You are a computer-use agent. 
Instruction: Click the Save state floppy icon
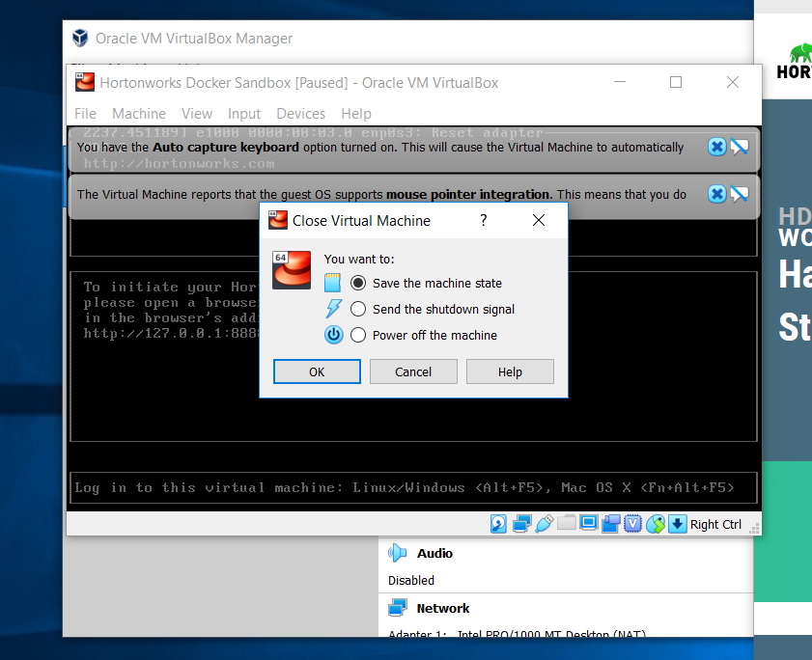coord(332,283)
